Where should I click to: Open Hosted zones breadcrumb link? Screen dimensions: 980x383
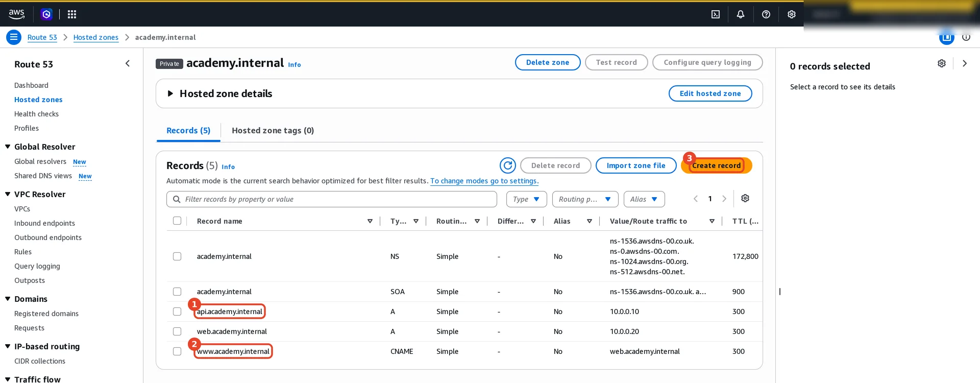(x=95, y=37)
